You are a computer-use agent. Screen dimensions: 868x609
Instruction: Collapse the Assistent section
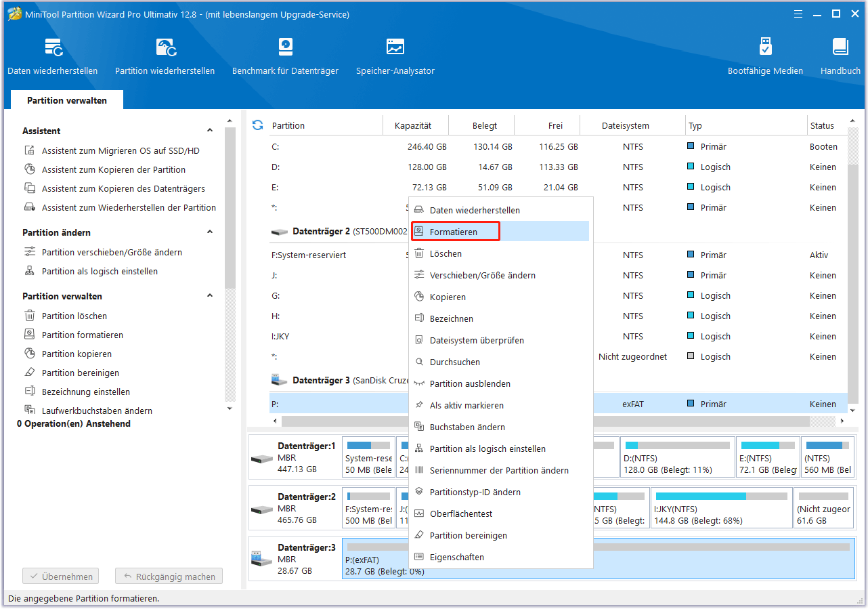pos(210,131)
